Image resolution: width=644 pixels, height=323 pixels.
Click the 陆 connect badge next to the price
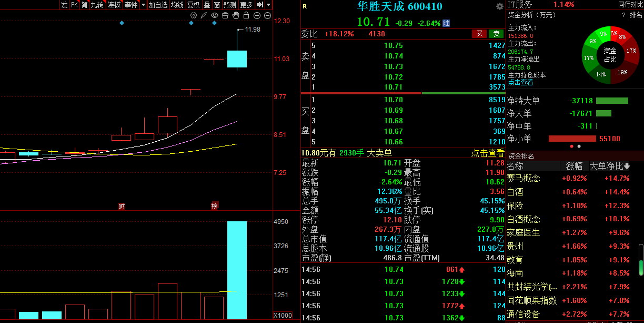(x=446, y=23)
